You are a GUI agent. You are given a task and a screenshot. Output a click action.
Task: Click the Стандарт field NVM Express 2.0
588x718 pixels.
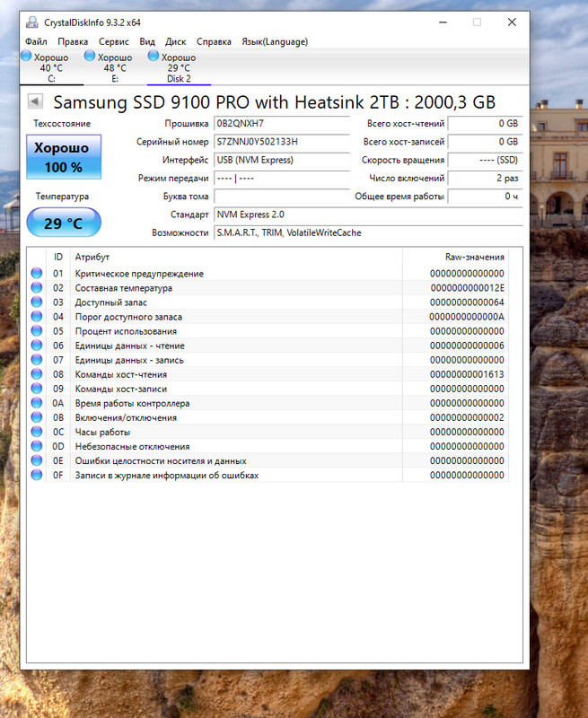pyautogui.click(x=368, y=215)
